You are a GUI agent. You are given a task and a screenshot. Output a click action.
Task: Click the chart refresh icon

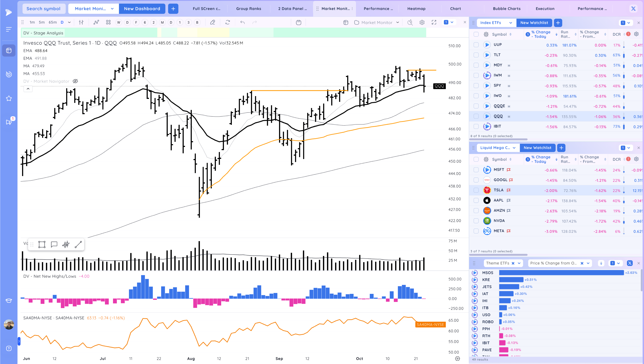(x=227, y=22)
